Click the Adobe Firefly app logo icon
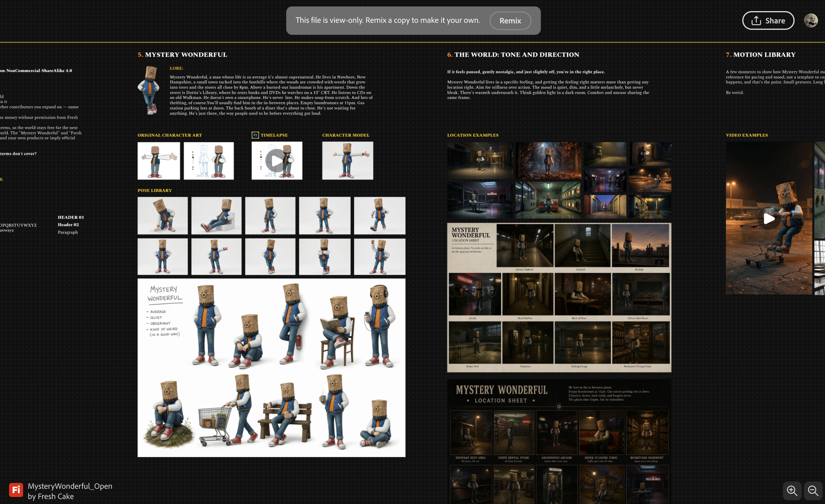This screenshot has height=504, width=825. coord(16,490)
